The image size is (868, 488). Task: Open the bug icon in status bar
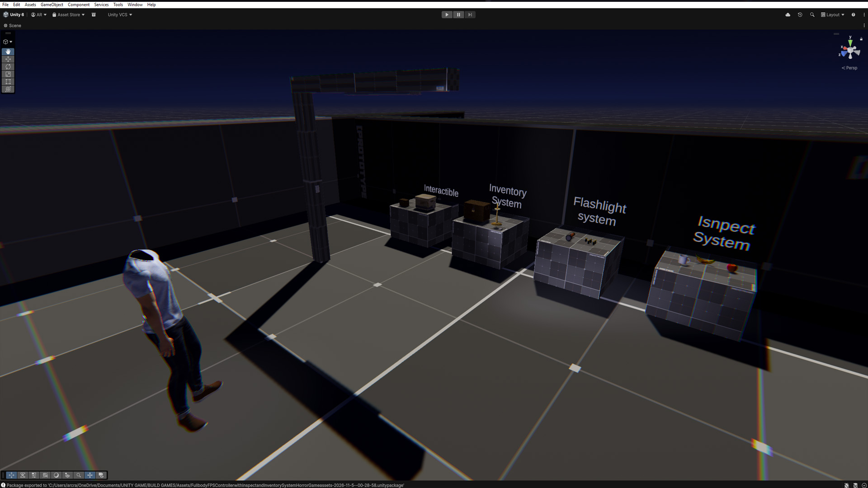point(847,485)
